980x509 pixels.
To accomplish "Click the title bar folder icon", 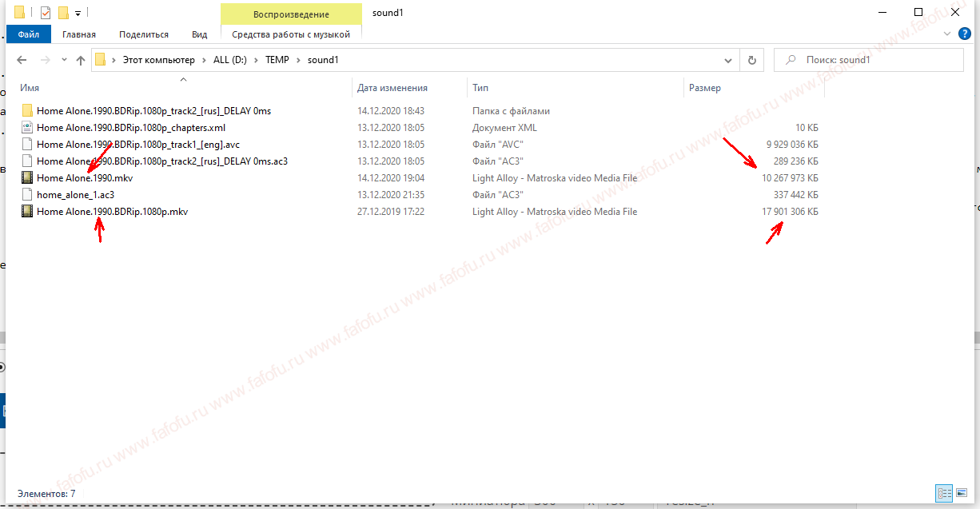I will pos(20,12).
